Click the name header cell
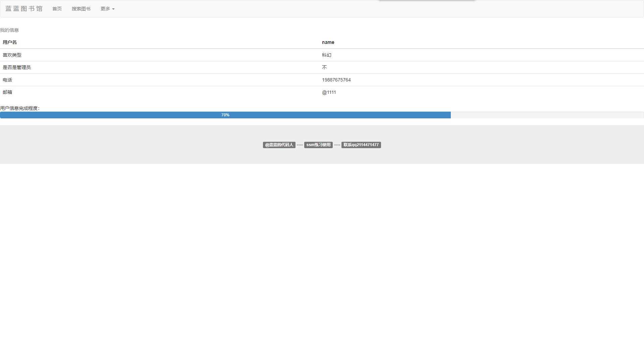 [x=328, y=42]
